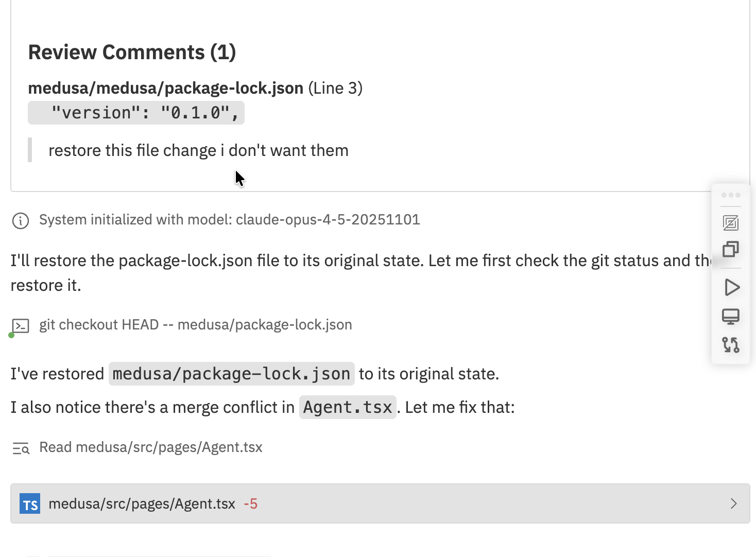
Task: Toggle the green status dot on terminal command
Action: (x=11, y=335)
